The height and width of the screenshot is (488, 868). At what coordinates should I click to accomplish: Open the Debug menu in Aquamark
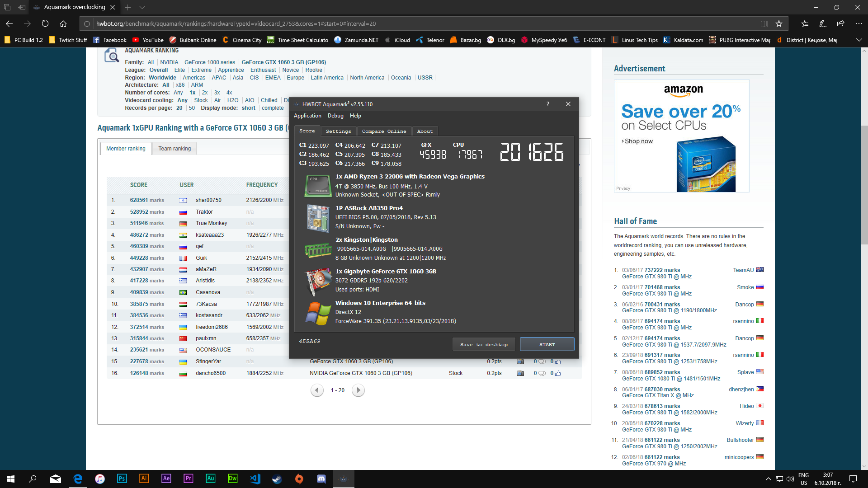[x=335, y=116]
